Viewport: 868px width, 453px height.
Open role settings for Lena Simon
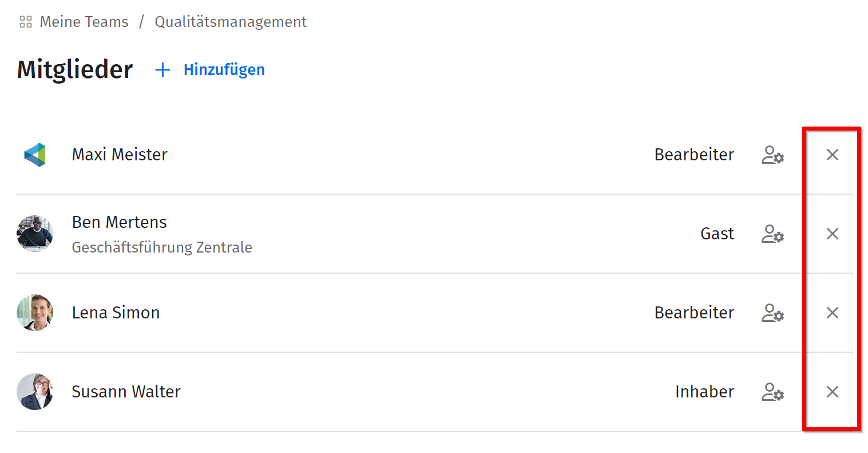(772, 313)
